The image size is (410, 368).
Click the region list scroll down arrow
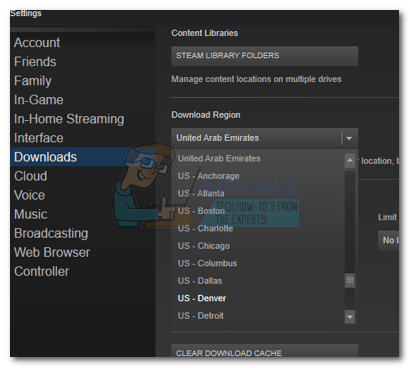[350, 317]
